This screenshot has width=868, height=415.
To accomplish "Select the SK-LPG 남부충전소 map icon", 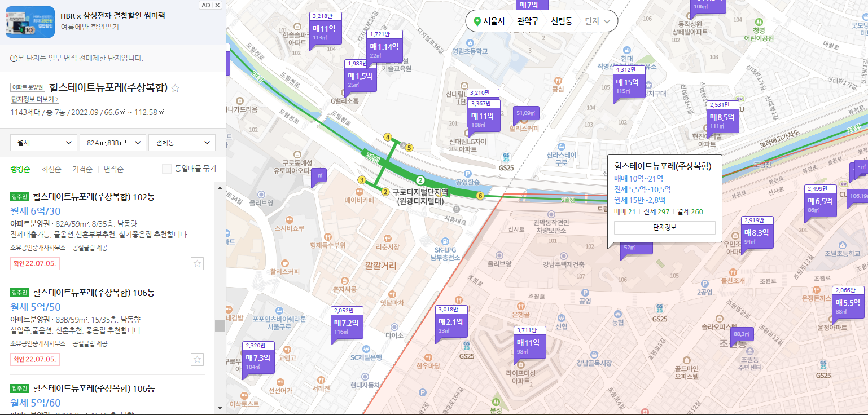I will [x=446, y=241].
